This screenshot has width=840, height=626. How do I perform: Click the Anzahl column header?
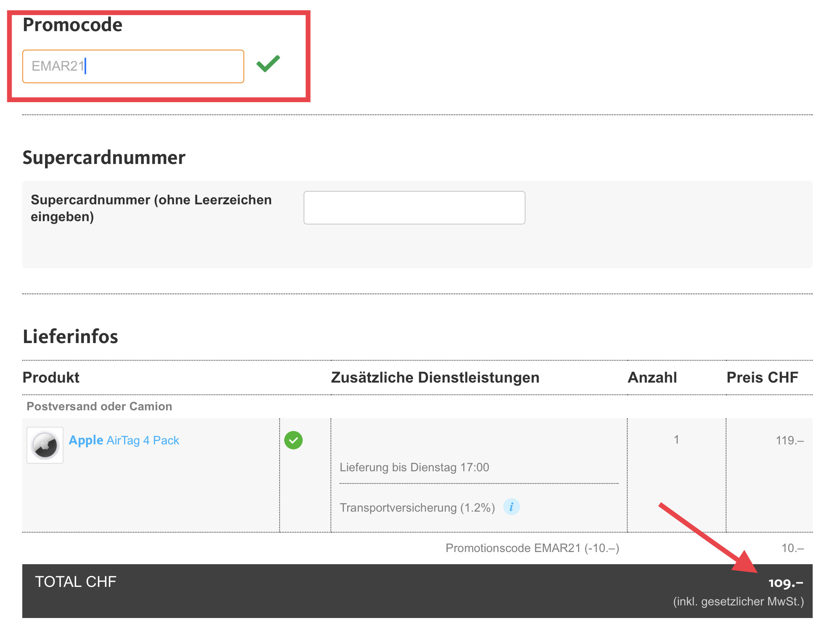pos(652,378)
